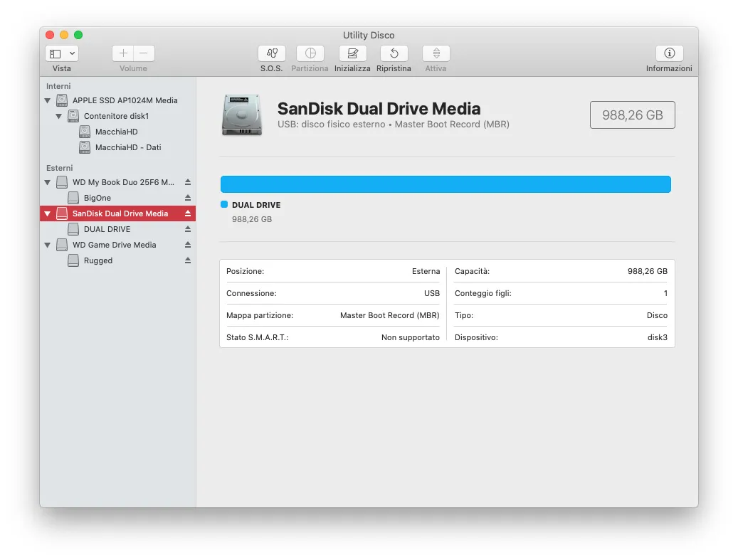
Task: Open Informazioni for the selected disk
Action: click(x=668, y=54)
